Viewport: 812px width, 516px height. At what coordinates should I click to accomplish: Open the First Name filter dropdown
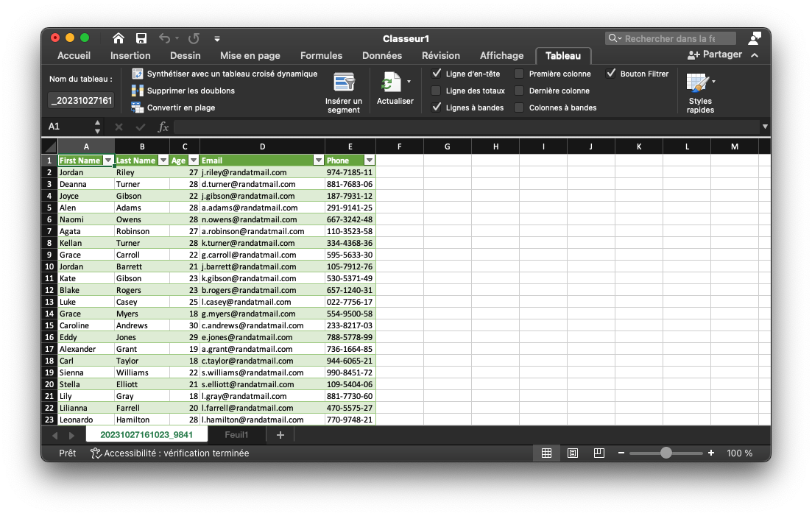108,160
